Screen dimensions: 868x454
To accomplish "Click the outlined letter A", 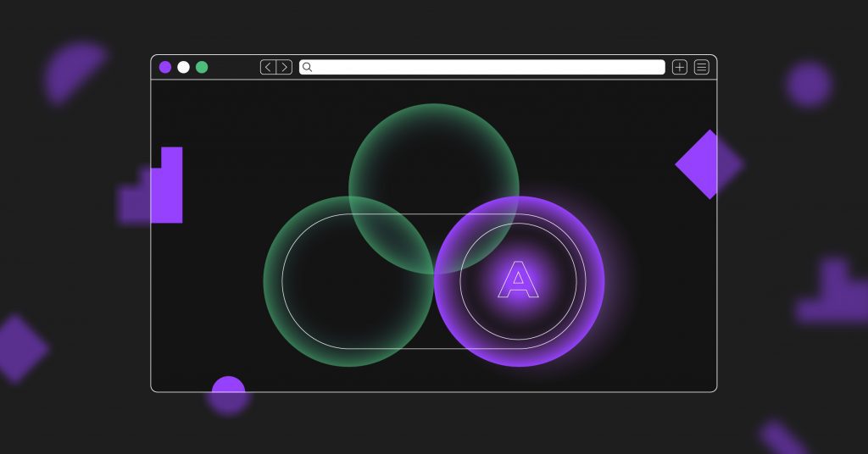I will click(518, 280).
